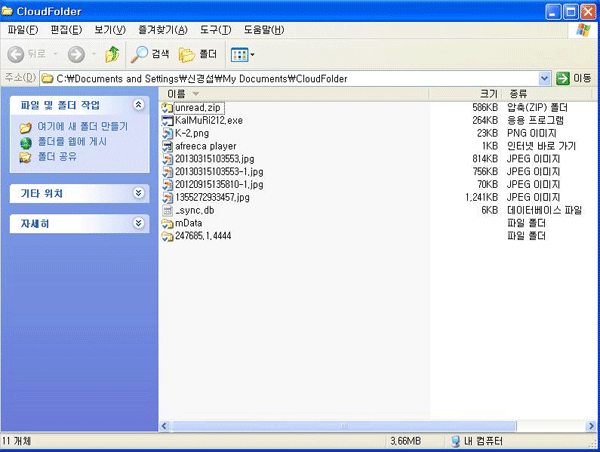The width and height of the screenshot is (600, 452).
Task: Click the CloudFolder title bar folder icon
Action: [7, 11]
